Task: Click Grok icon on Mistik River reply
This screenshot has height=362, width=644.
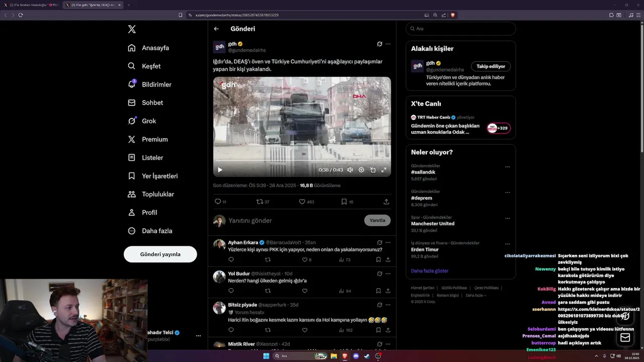Action: pos(380,344)
